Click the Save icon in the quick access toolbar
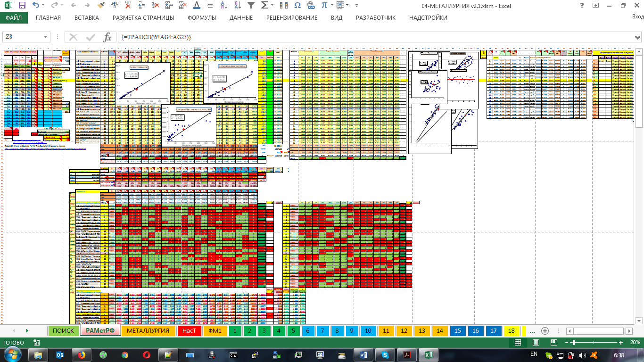 22,6
